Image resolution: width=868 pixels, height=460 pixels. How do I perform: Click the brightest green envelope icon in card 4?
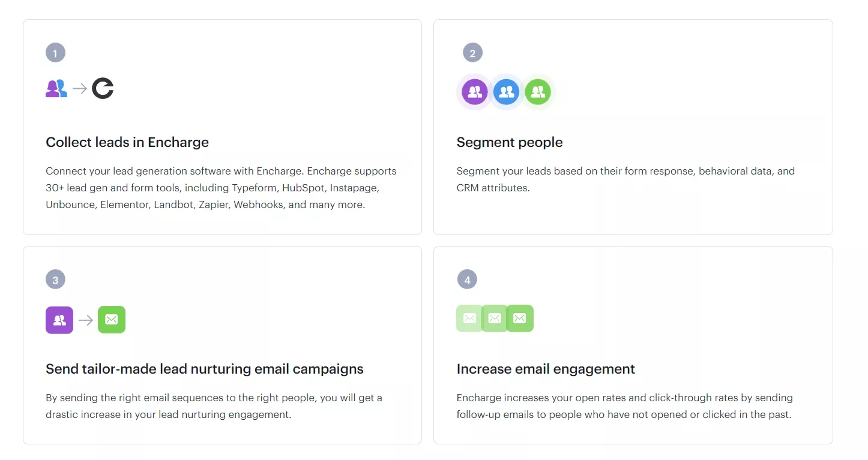coord(520,318)
